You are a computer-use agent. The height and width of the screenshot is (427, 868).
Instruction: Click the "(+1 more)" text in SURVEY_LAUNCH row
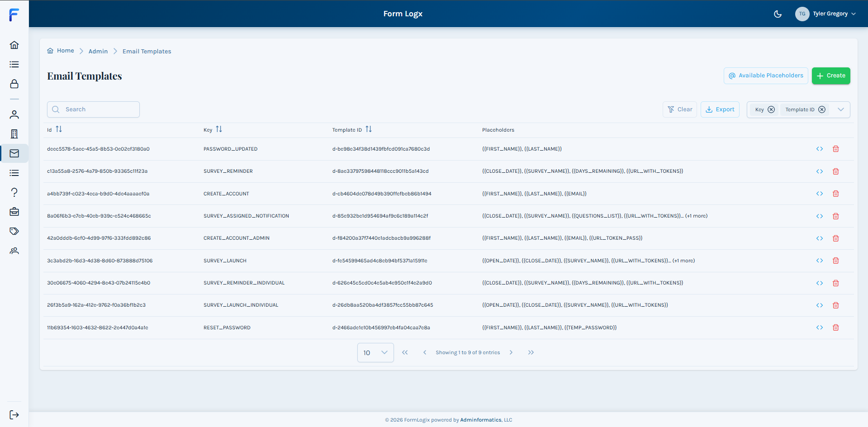683,261
